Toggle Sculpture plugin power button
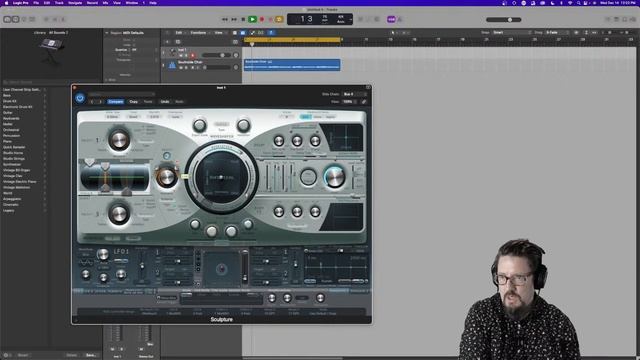The image size is (640, 360). pos(80,98)
